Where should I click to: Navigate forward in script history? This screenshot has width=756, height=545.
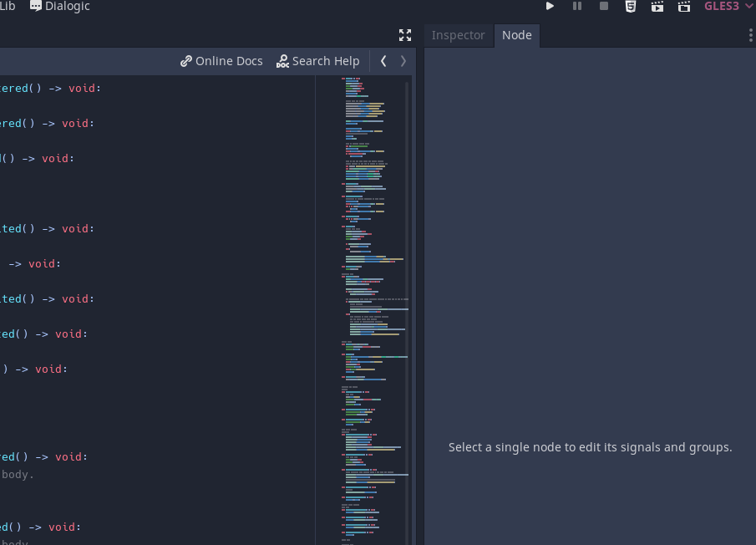click(403, 60)
